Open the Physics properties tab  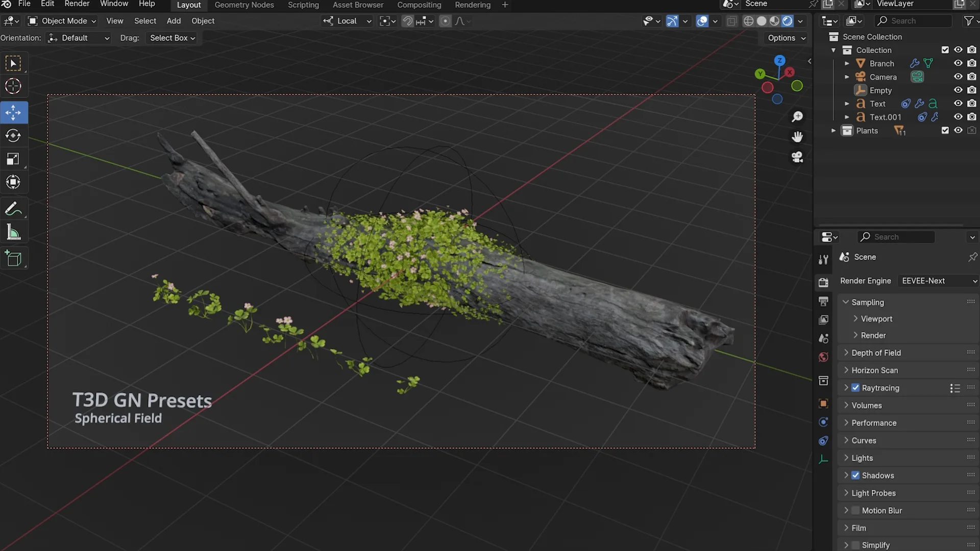coord(823,422)
